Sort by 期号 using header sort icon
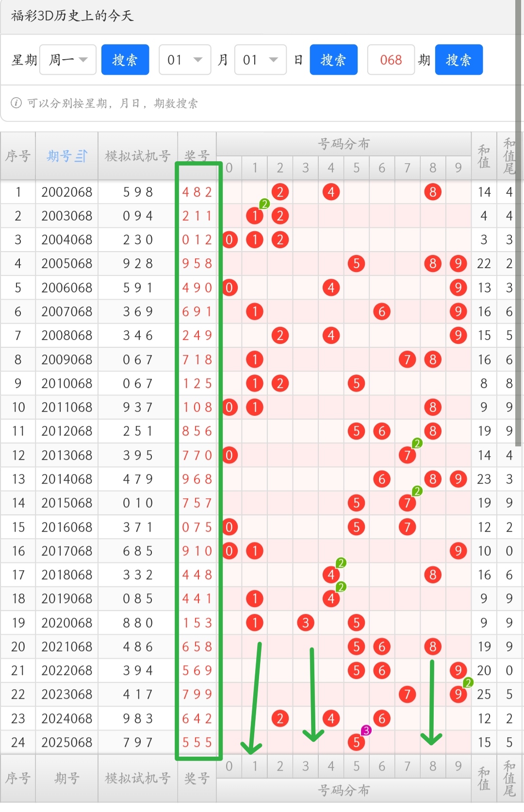 pyautogui.click(x=82, y=156)
